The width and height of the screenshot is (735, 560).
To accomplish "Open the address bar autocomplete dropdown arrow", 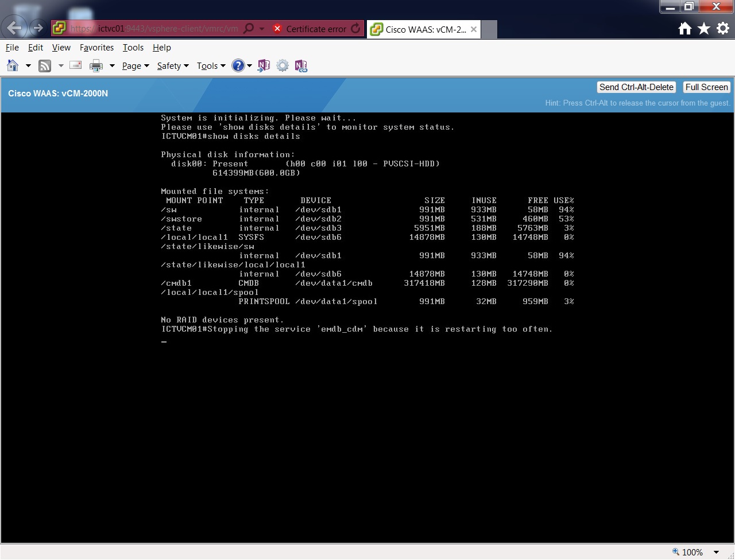I will pyautogui.click(x=262, y=28).
